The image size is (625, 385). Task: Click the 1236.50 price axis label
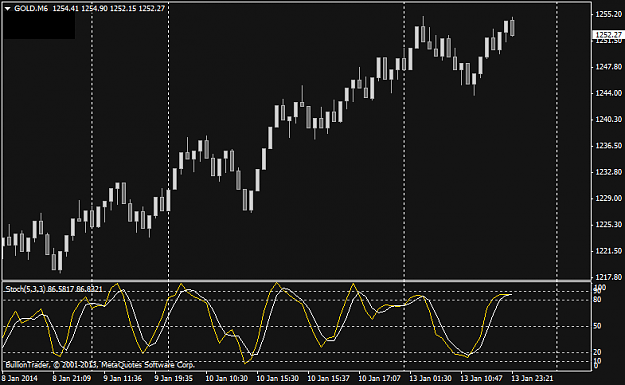coord(608,146)
